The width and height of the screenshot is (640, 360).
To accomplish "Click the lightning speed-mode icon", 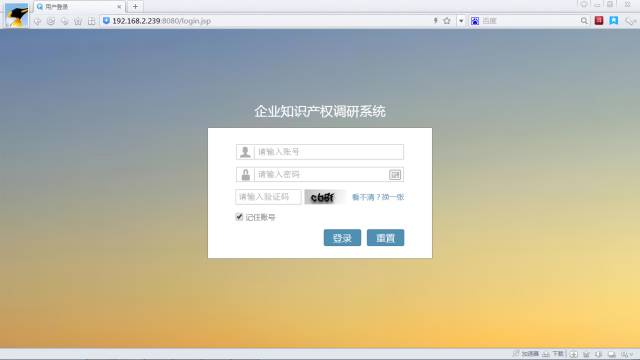I will [x=436, y=21].
